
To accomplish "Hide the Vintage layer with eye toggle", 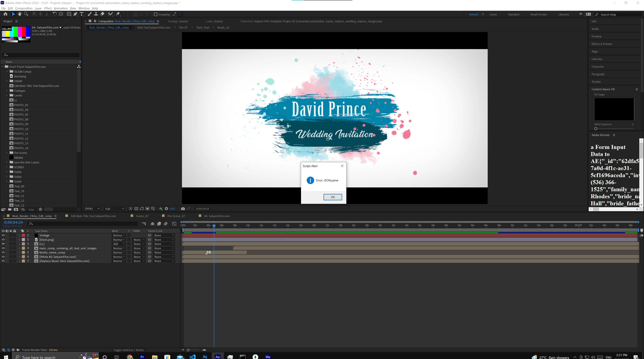I will pos(3,235).
